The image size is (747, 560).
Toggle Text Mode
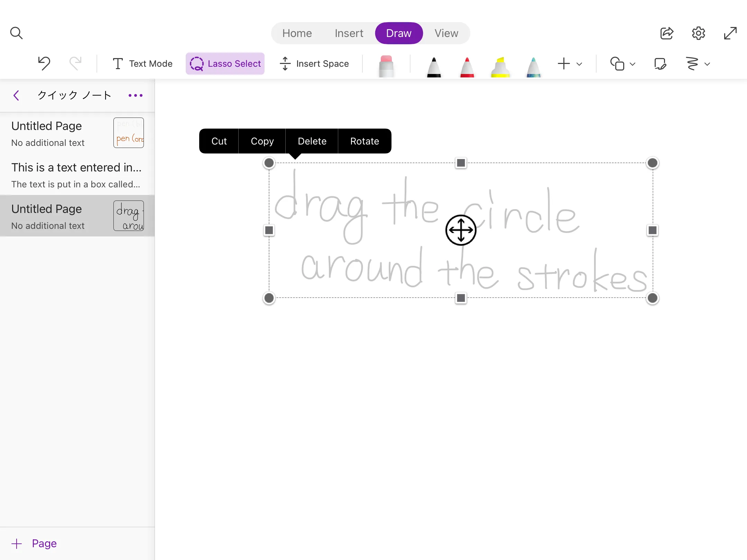pyautogui.click(x=142, y=64)
